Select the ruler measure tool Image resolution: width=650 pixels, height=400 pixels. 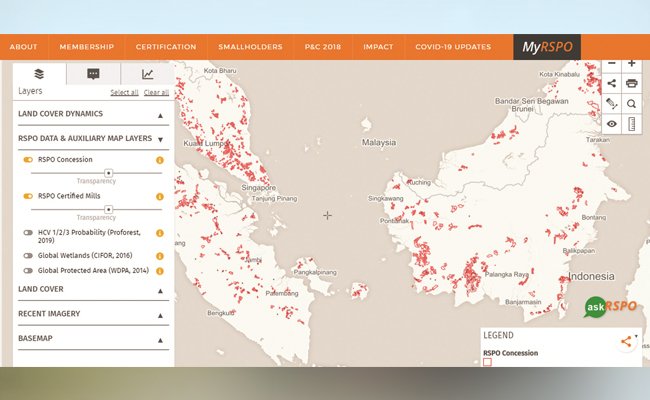(631, 124)
